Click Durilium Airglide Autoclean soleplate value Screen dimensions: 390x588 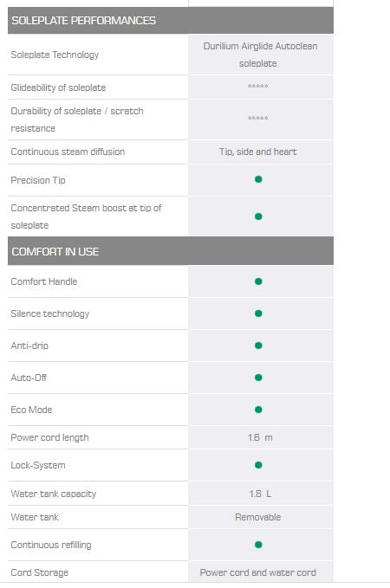260,55
